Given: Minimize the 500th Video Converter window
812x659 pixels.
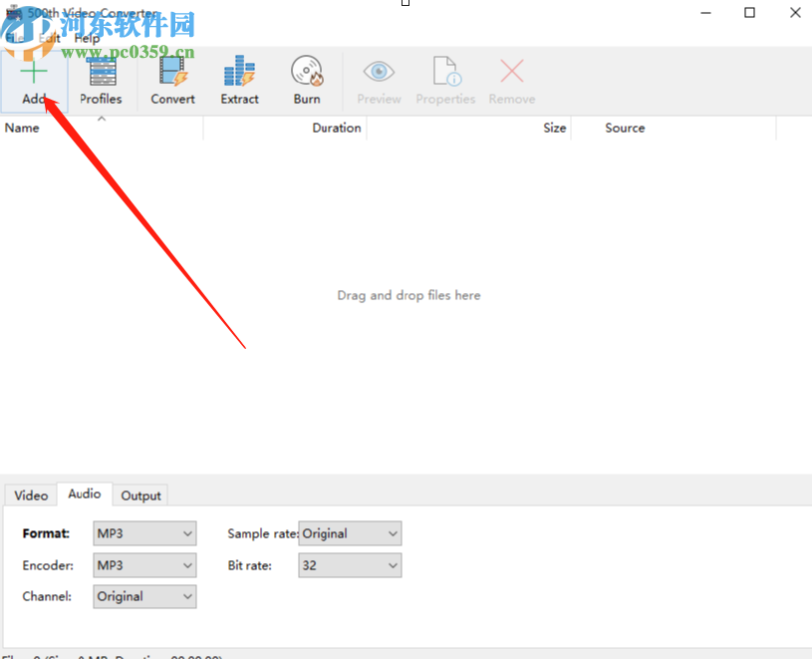Looking at the screenshot, I should pos(705,13).
